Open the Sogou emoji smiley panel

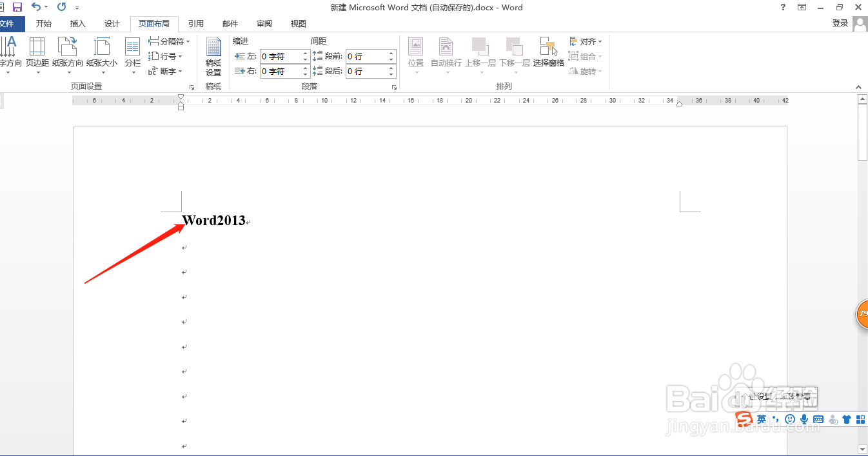(x=790, y=419)
